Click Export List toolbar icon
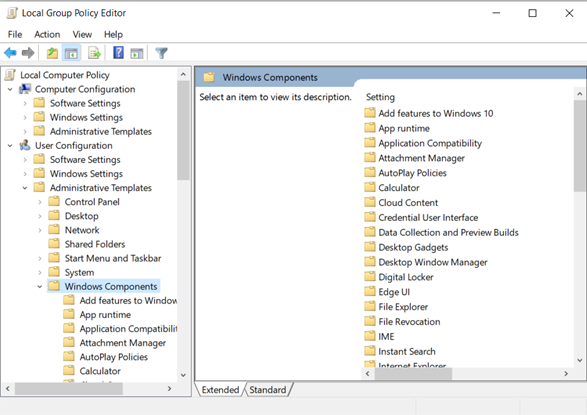The image size is (587, 415). tap(94, 53)
